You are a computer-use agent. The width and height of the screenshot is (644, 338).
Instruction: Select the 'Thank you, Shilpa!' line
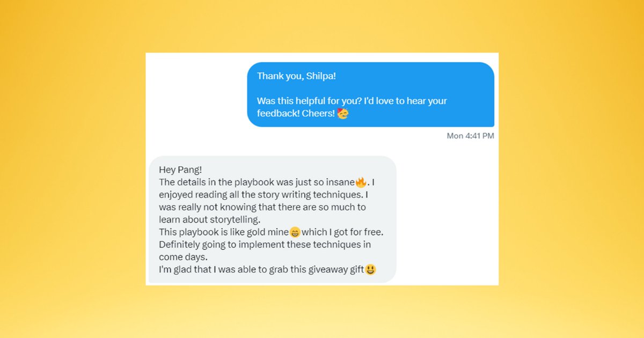pyautogui.click(x=296, y=76)
